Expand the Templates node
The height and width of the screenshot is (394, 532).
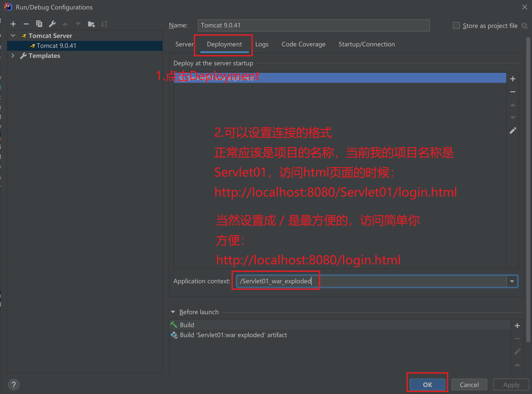pos(13,56)
